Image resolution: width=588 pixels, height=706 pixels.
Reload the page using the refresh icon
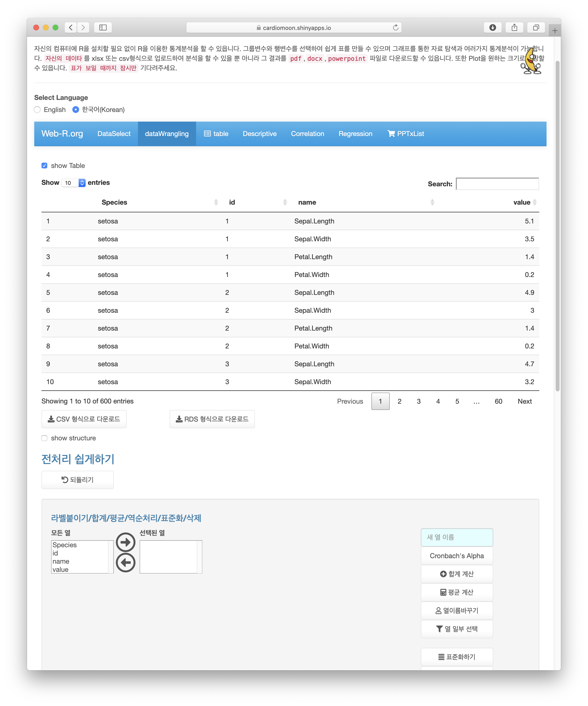[x=396, y=28]
